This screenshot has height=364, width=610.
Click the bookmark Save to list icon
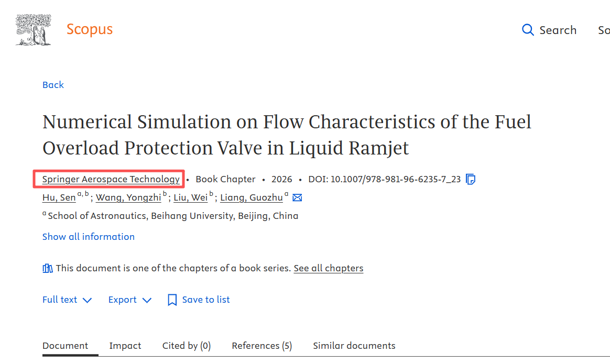tap(172, 300)
